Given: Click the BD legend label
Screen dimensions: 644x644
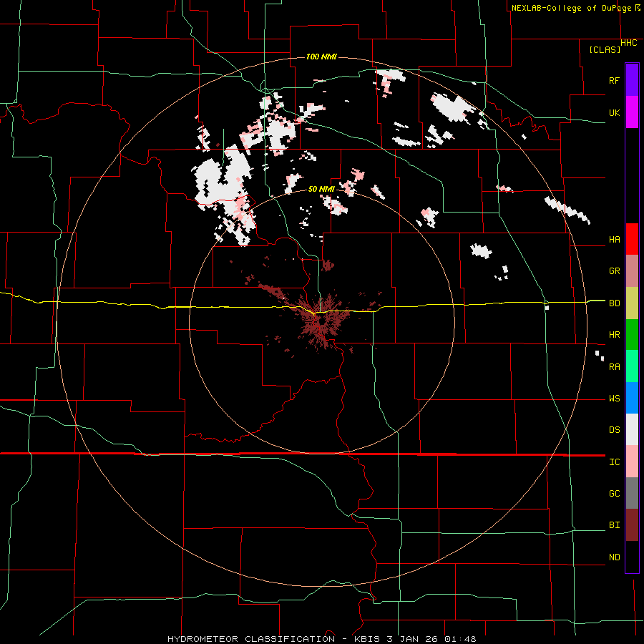Looking at the screenshot, I should pyautogui.click(x=615, y=303).
